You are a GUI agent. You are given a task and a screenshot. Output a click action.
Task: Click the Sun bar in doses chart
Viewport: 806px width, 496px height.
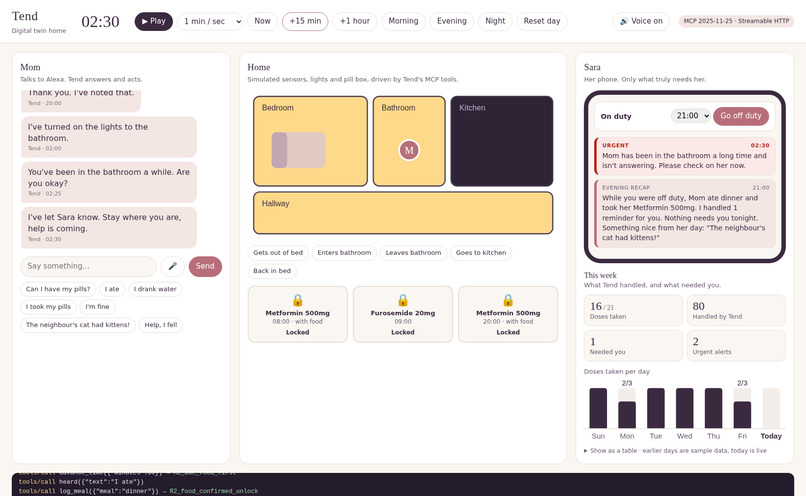pos(598,408)
